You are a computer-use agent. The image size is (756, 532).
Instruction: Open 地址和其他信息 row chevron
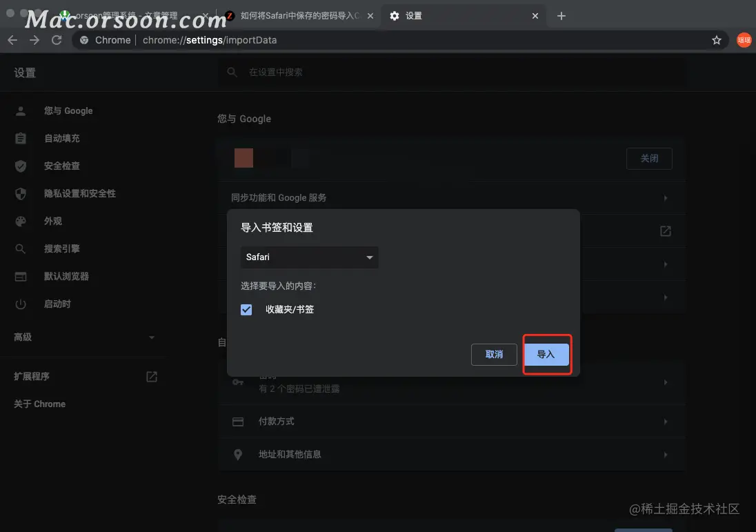(x=666, y=454)
